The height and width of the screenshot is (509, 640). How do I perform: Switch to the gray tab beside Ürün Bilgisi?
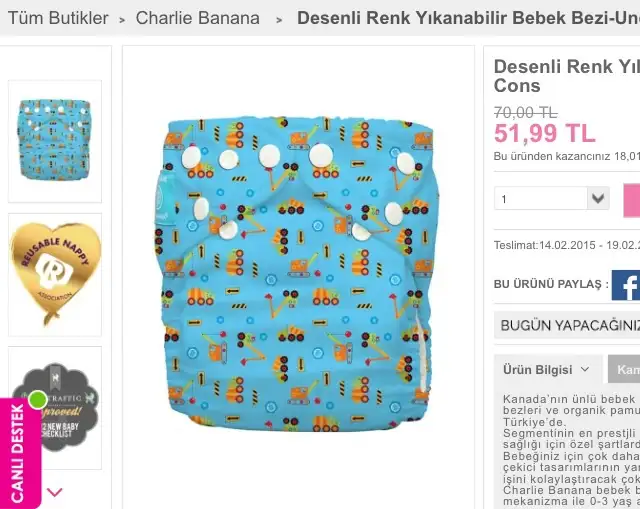point(624,369)
